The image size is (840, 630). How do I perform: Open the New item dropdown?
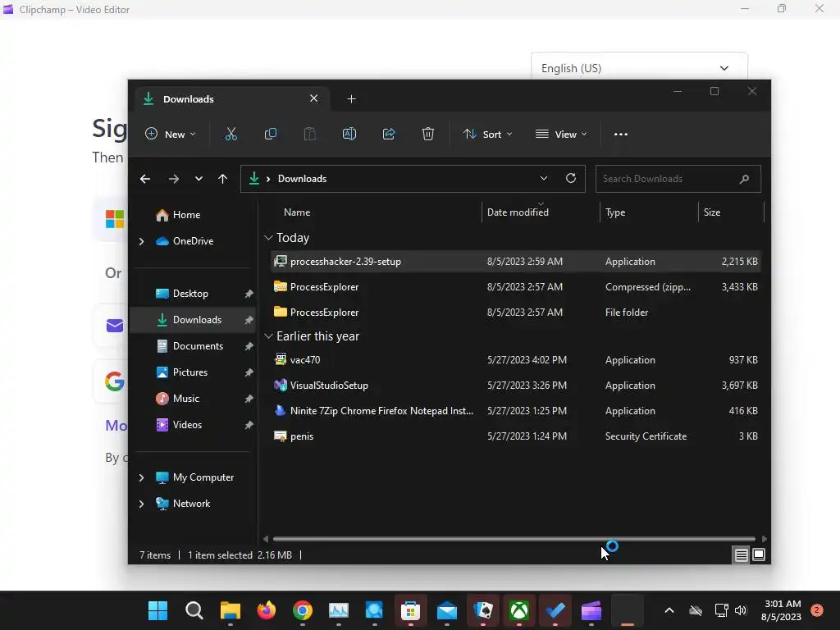[171, 135]
